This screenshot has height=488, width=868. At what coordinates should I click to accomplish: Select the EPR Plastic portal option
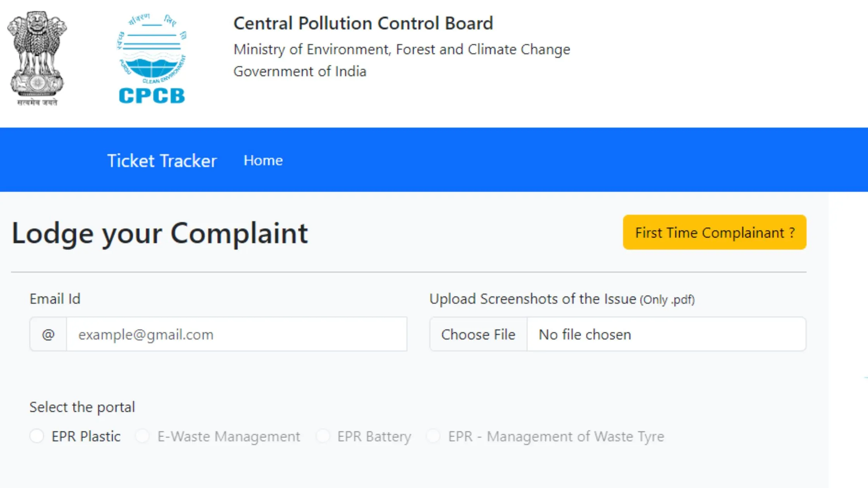coord(37,436)
